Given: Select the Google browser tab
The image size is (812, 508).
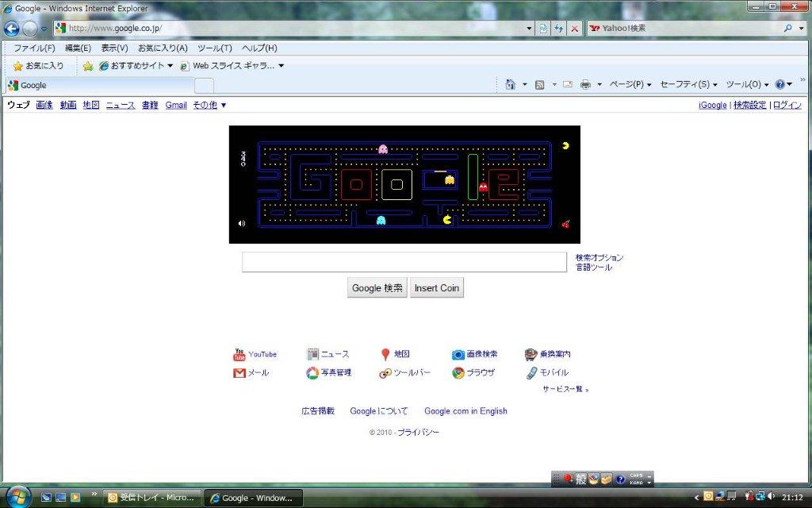Looking at the screenshot, I should click(101, 86).
